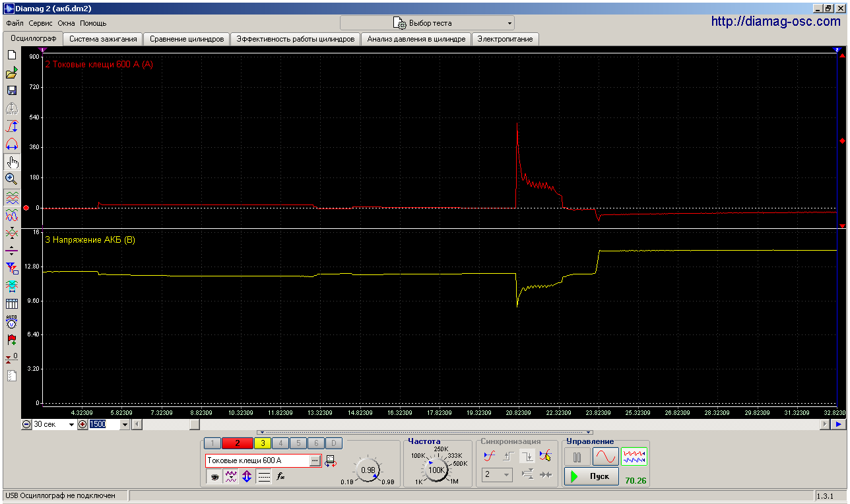Click the vertical auto-scale red curve tool
Image resolution: width=850 pixels, height=504 pixels.
click(12, 126)
